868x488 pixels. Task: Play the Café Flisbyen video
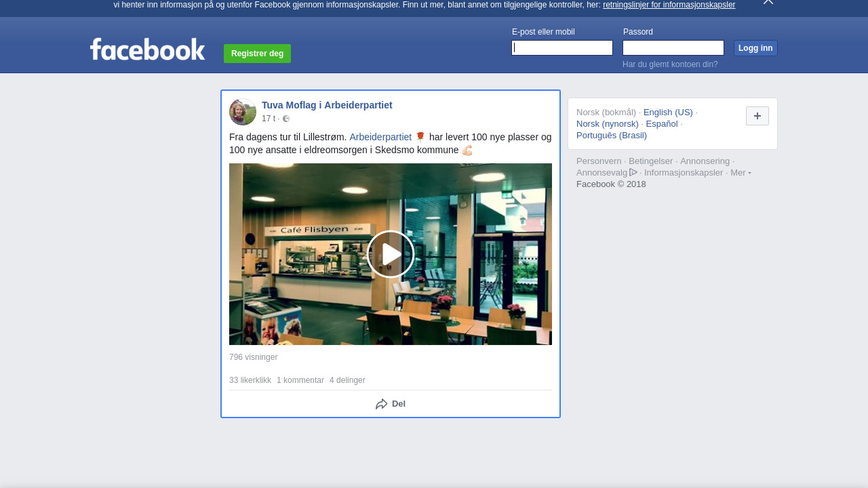pos(391,254)
